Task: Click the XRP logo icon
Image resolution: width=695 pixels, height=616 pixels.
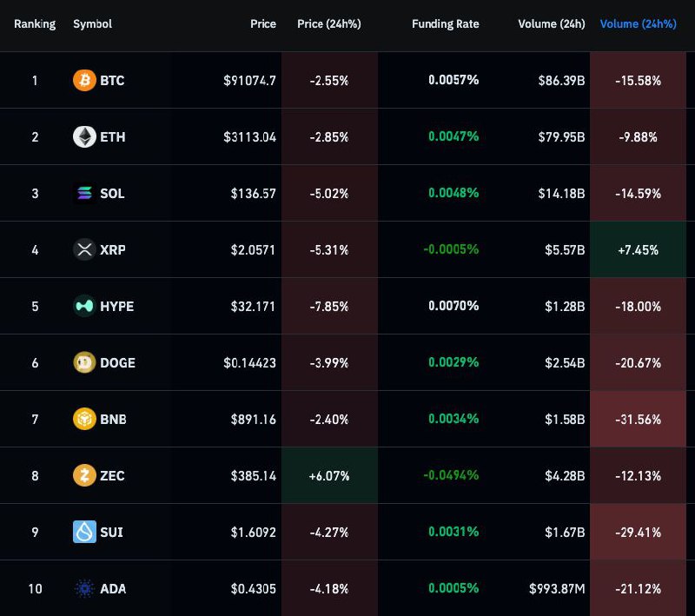Action: pyautogui.click(x=84, y=250)
